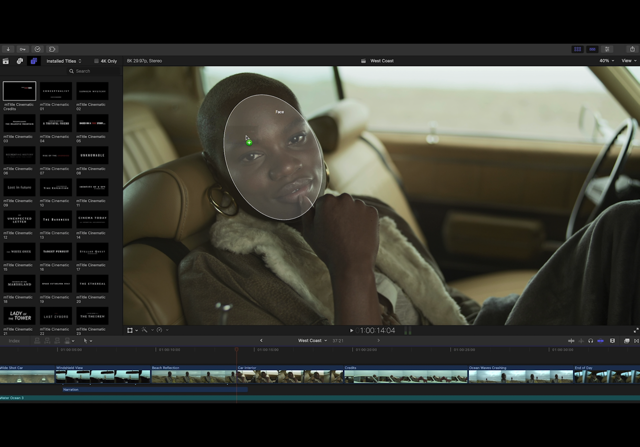This screenshot has height=447, width=640.
Task: Toggle solo headphones icon
Action: pyautogui.click(x=591, y=341)
